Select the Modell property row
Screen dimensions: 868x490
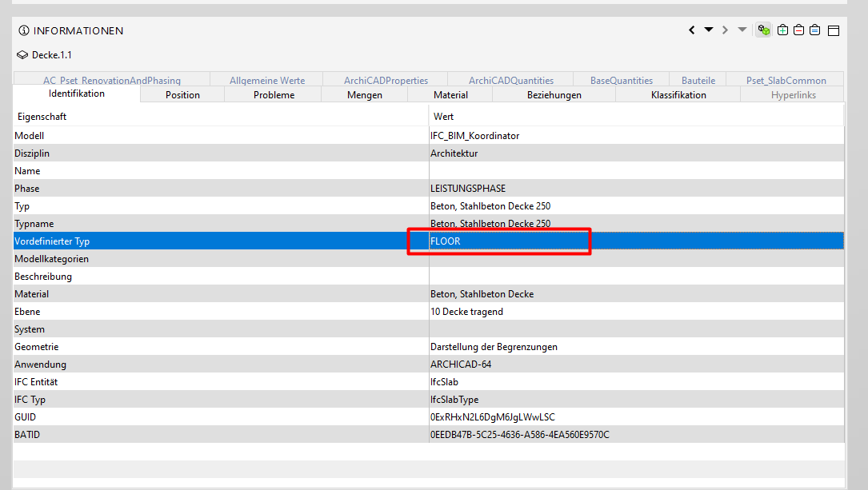(x=429, y=136)
